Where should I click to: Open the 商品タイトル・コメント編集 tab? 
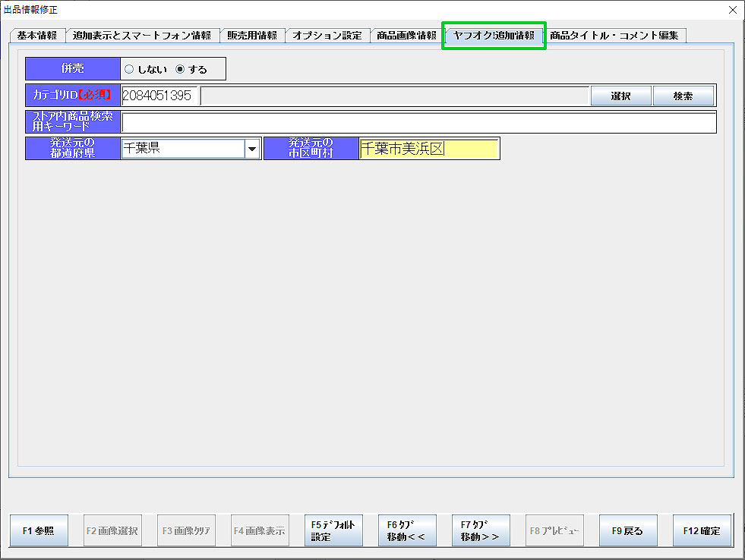tap(616, 36)
